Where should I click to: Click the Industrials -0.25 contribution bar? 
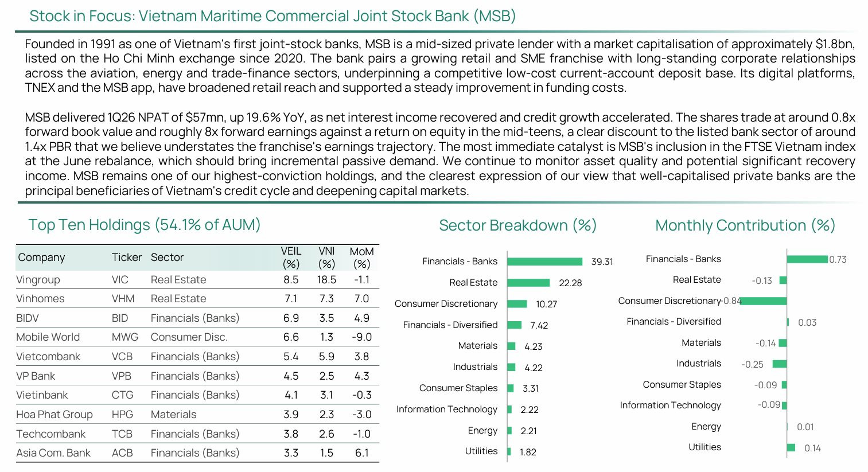[x=780, y=364]
